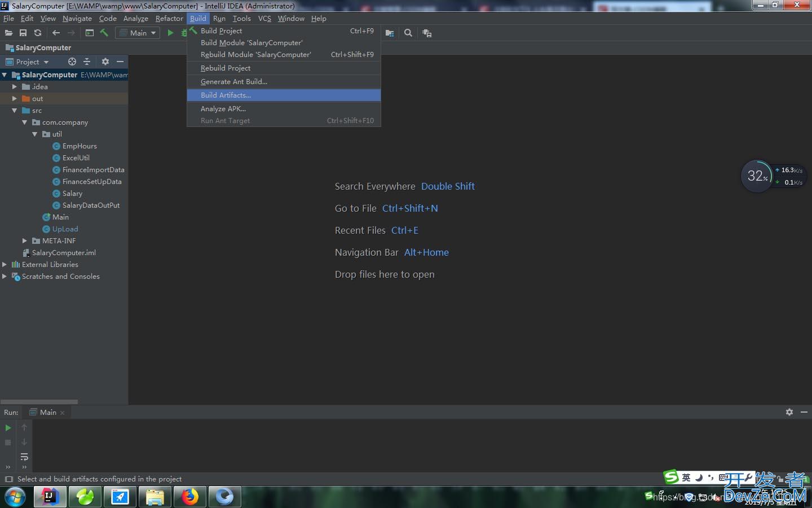Viewport: 812px width, 508px height.
Task: Click the Firefox taskbar icon
Action: coord(190,497)
